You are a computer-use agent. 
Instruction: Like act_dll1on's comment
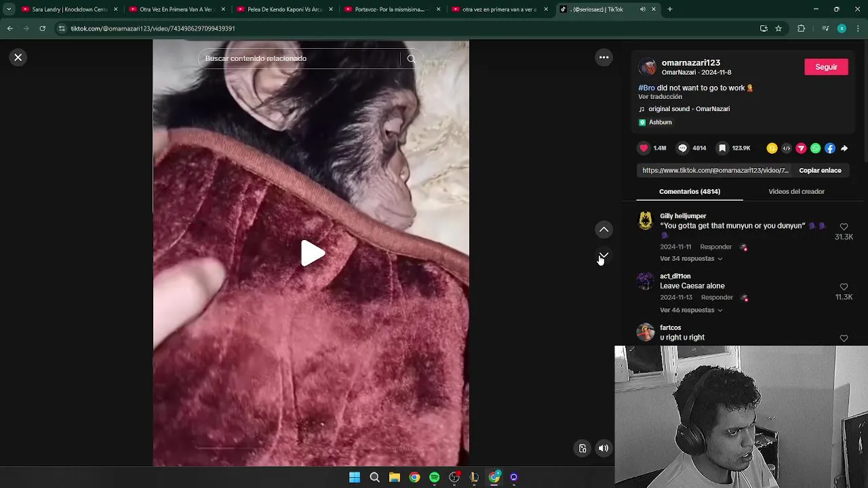coord(844,287)
